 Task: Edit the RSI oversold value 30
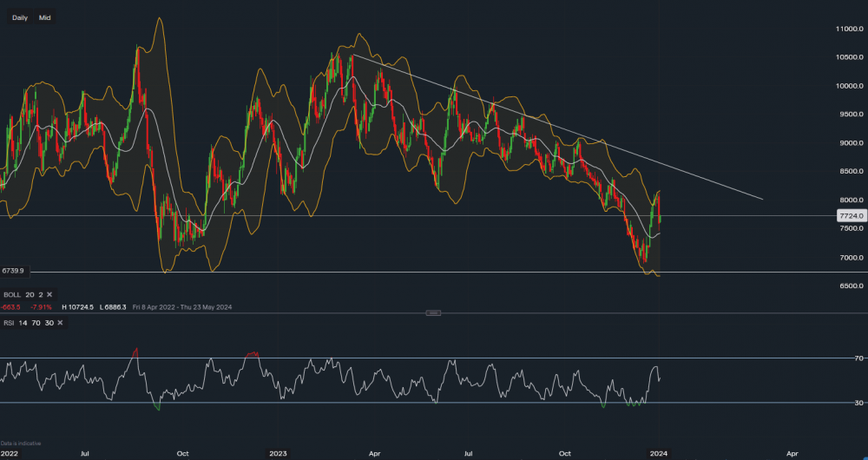[49, 323]
